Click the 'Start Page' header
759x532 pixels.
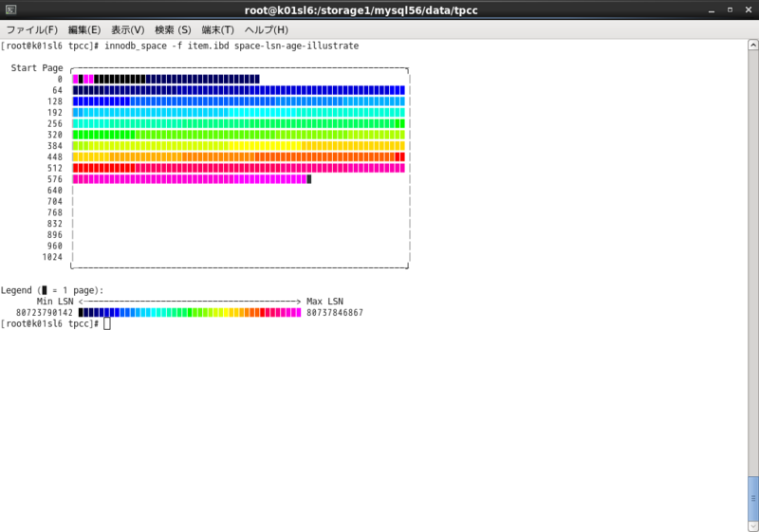click(x=37, y=68)
